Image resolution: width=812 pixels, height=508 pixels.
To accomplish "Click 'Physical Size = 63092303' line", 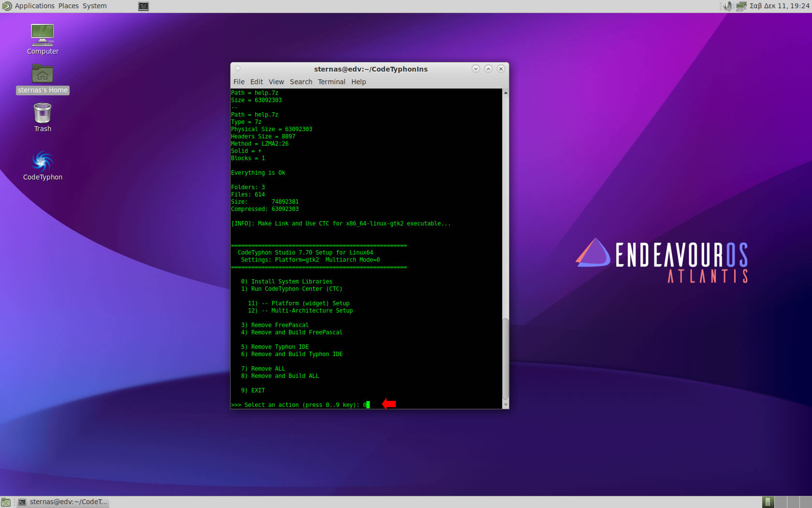I will tap(272, 129).
